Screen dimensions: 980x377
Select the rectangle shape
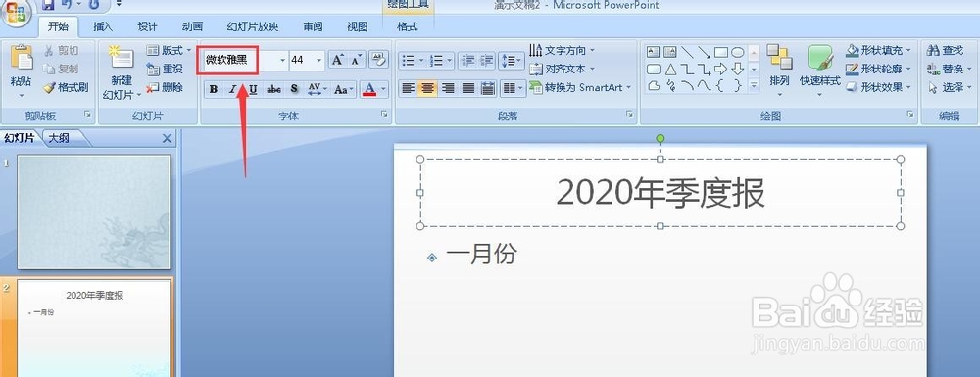tap(720, 52)
